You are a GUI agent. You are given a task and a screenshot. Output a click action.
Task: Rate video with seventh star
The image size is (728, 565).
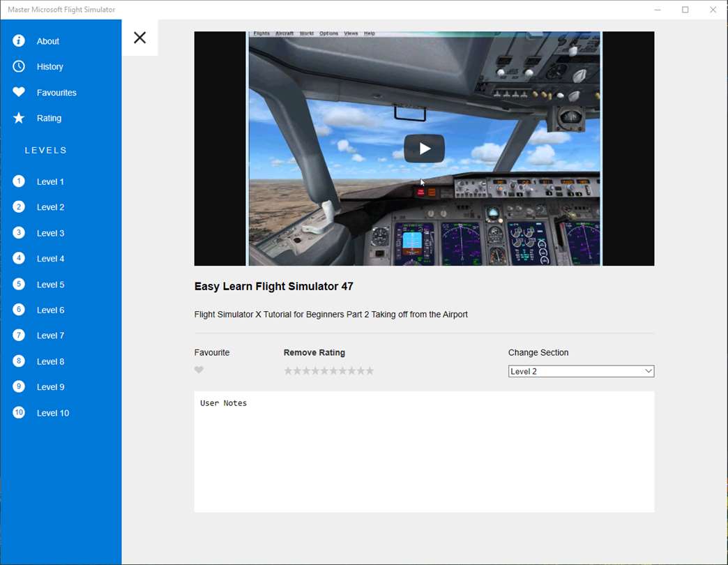(342, 370)
